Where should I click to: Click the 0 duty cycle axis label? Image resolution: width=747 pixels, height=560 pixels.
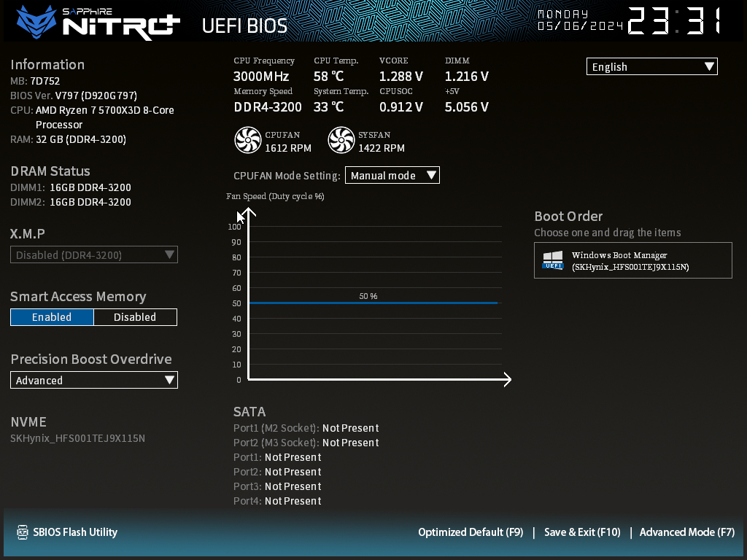239,380
